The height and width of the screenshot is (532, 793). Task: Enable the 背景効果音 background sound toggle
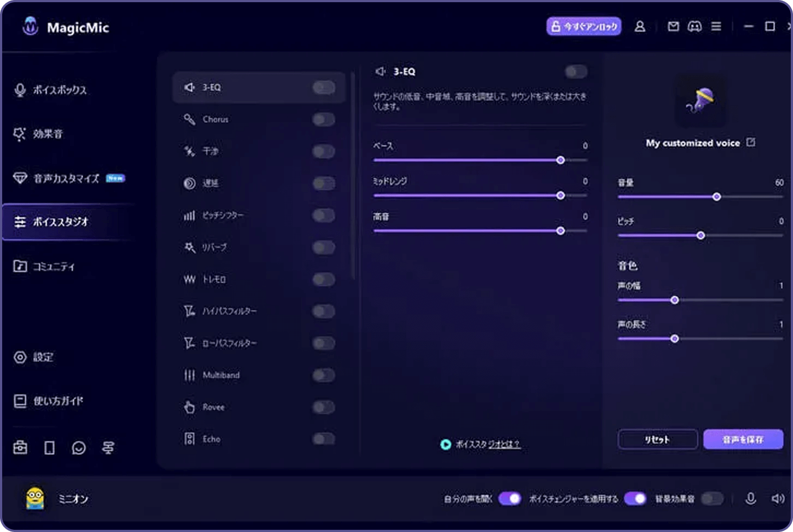tap(712, 497)
